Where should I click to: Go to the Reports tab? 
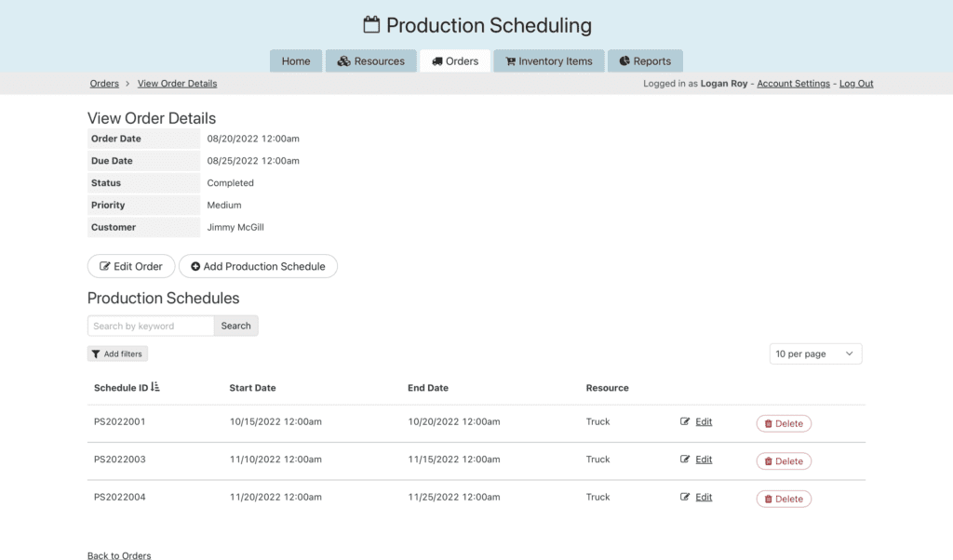644,61
